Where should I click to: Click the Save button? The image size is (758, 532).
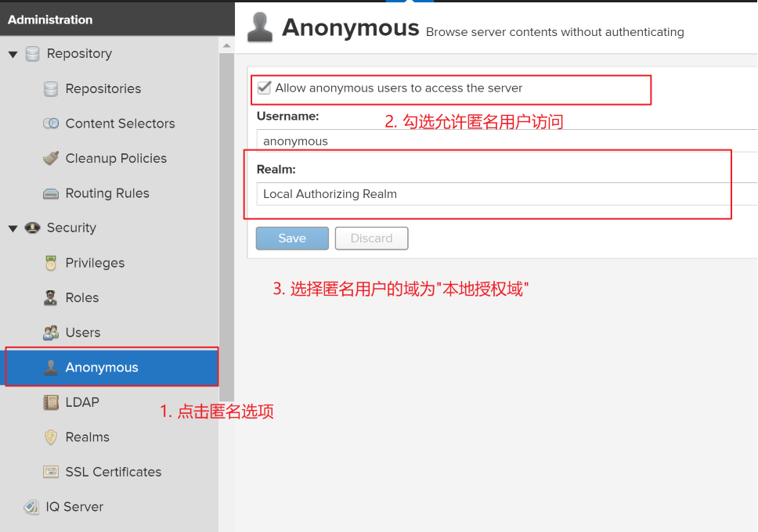[x=292, y=238]
